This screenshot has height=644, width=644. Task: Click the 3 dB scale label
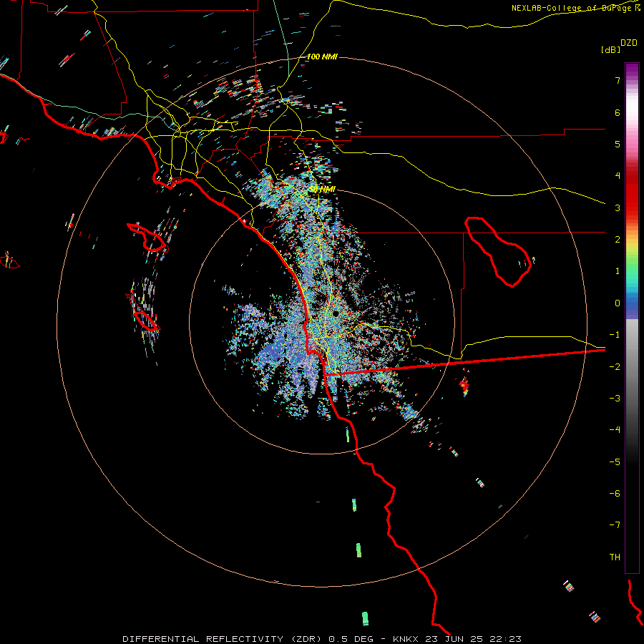point(618,208)
